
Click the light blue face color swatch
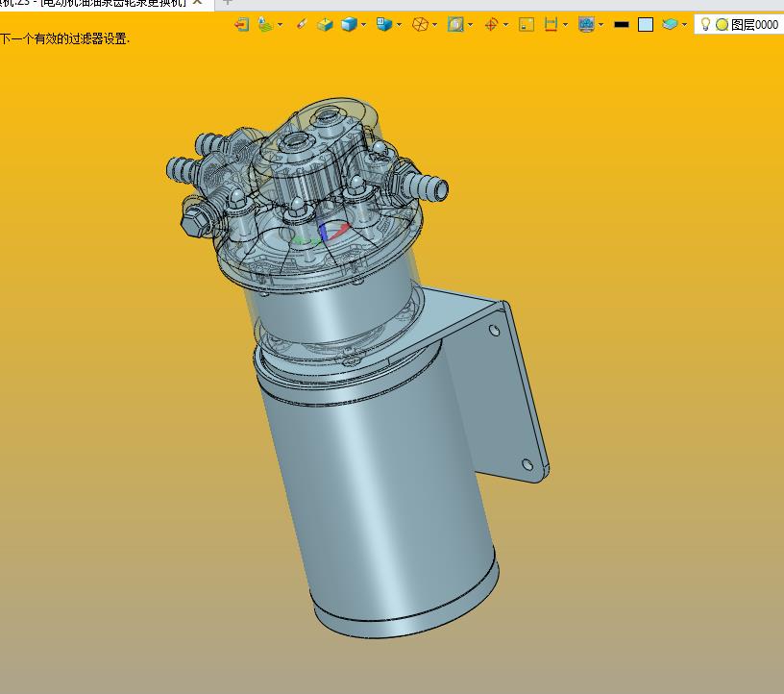[x=646, y=24]
